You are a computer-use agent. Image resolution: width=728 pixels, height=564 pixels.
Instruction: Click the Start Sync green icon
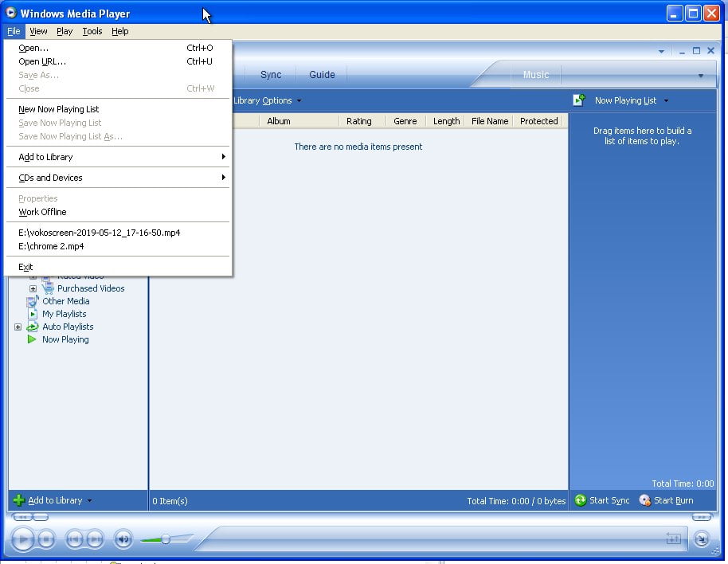pyautogui.click(x=581, y=500)
